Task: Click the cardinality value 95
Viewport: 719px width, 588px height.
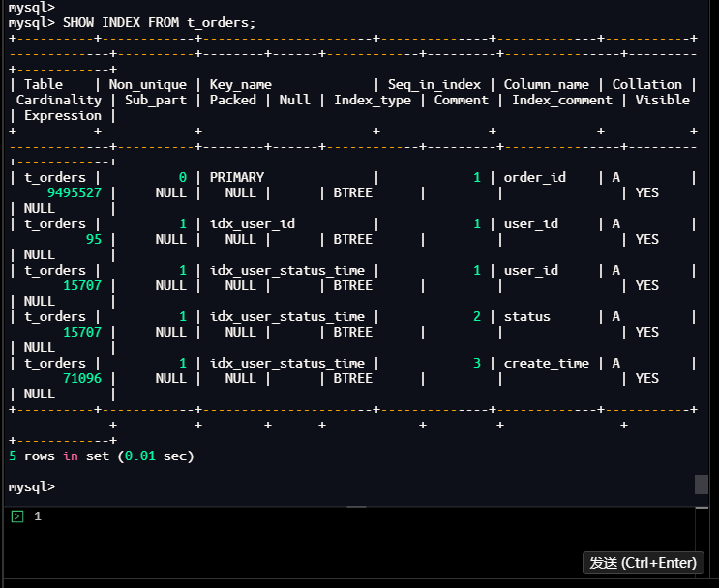Action: (x=94, y=239)
